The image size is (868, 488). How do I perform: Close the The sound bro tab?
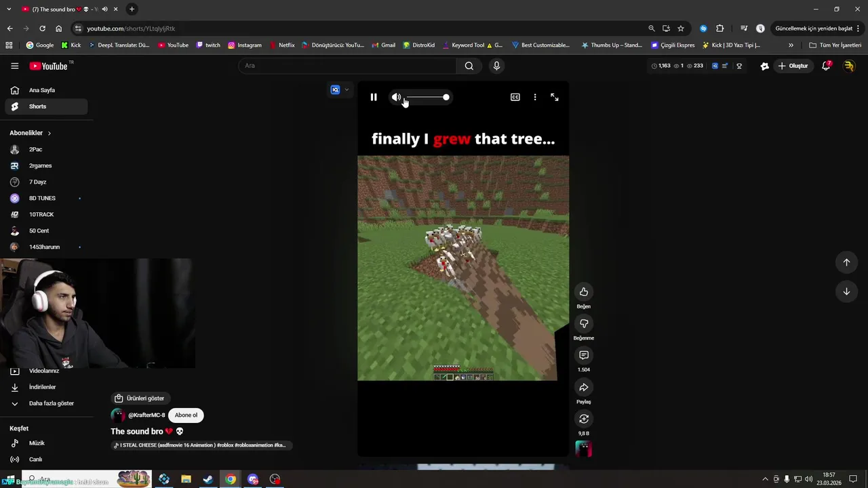[x=115, y=9]
